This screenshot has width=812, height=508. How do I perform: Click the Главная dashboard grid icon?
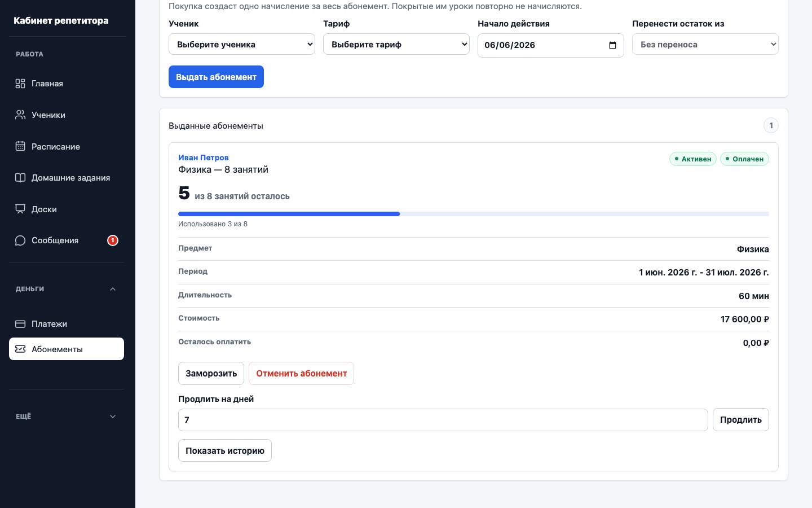[x=20, y=84]
